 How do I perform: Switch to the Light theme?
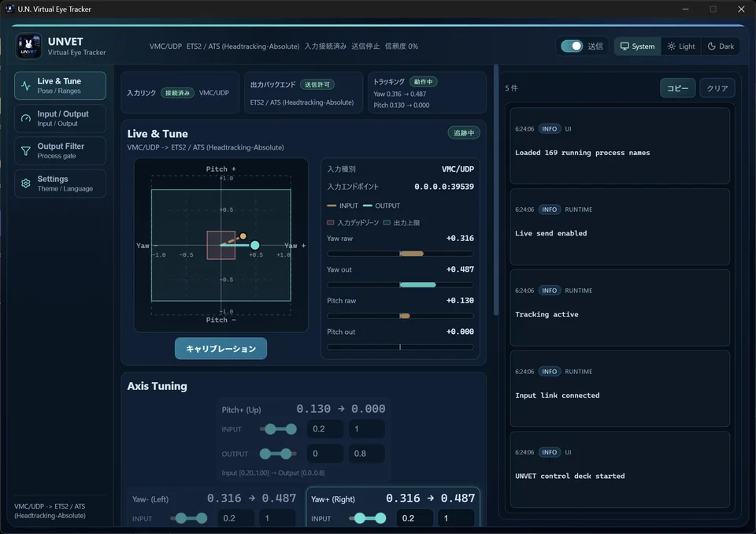(680, 46)
